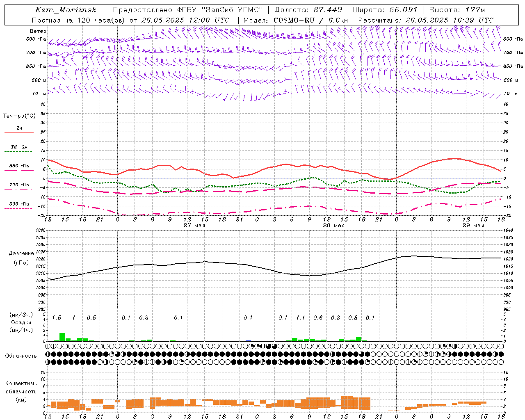Click the (мм/1ч.) precipitation unit label
The image size is (525, 420).
click(21, 330)
